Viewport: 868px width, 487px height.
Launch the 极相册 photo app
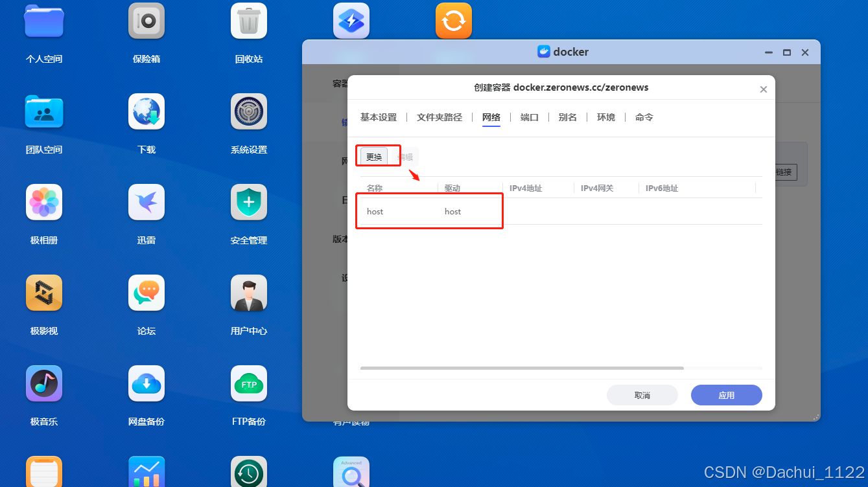44,202
